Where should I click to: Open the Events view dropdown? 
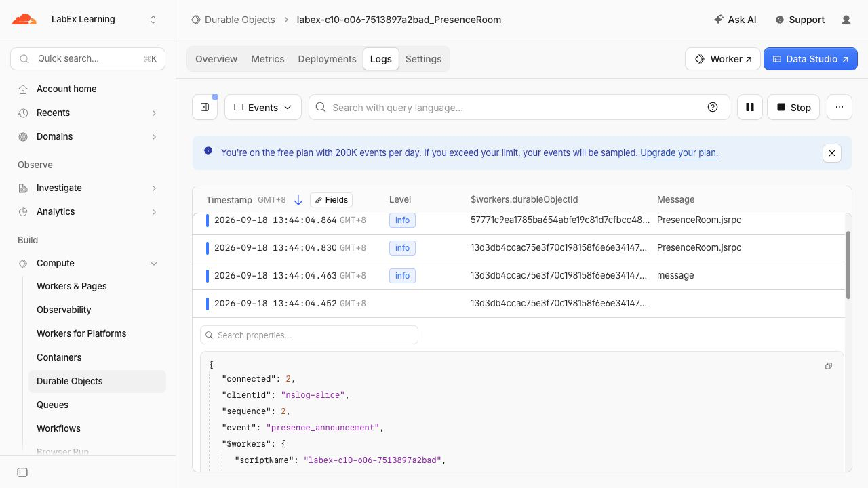point(263,107)
